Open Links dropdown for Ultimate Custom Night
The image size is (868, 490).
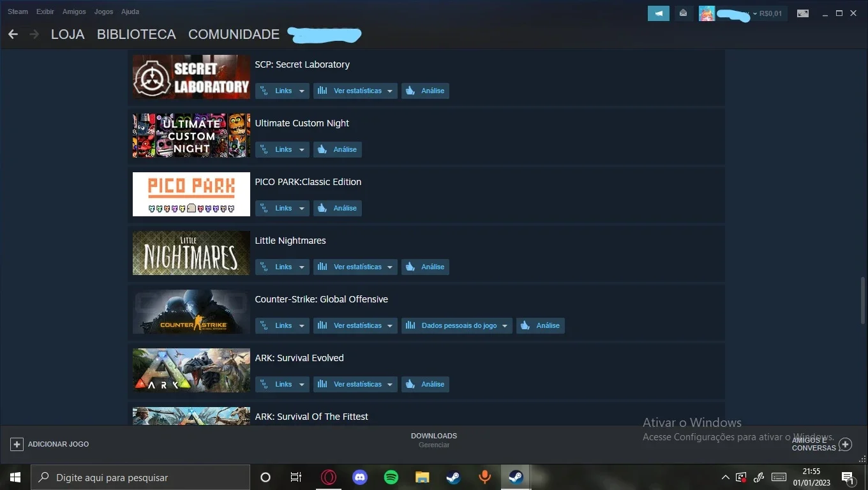click(282, 149)
